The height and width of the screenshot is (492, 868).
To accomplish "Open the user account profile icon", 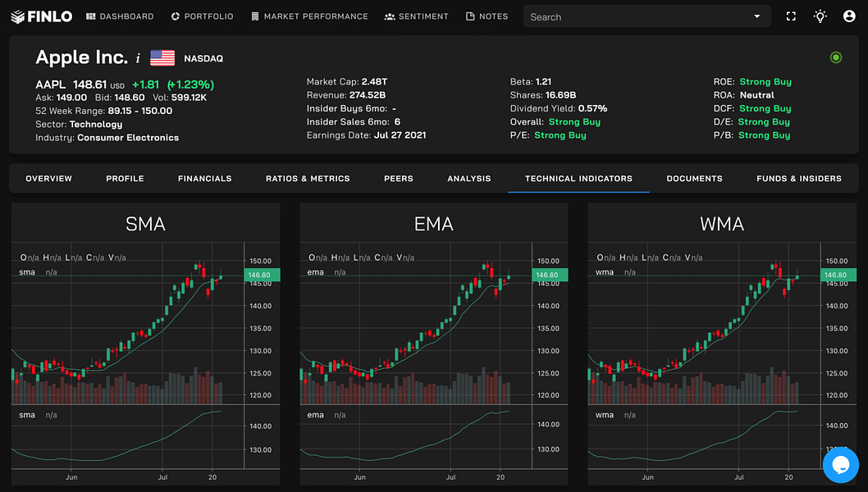I will point(849,16).
